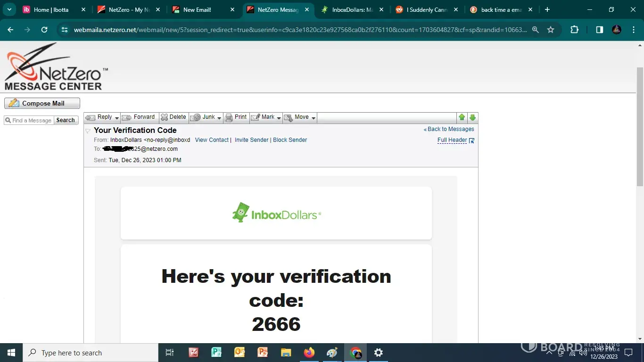Reload the page using the refresh icon
Screen dimensions: 644x362
tap(44, 30)
